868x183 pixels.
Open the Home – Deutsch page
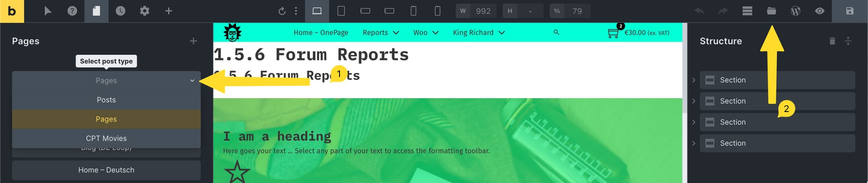pos(106,170)
